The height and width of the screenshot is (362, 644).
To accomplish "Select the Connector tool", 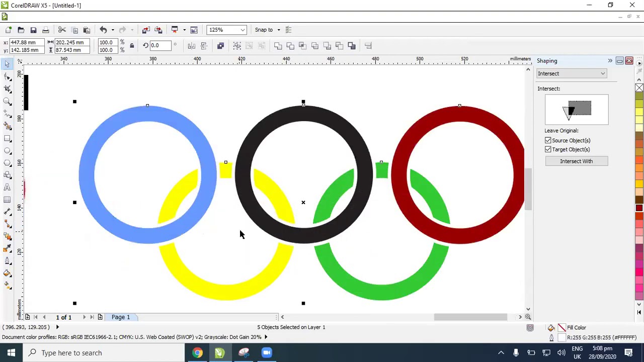I will [7, 224].
